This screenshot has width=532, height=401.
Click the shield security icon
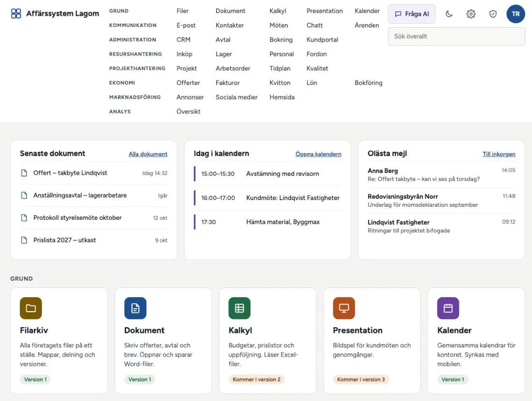pos(493,14)
